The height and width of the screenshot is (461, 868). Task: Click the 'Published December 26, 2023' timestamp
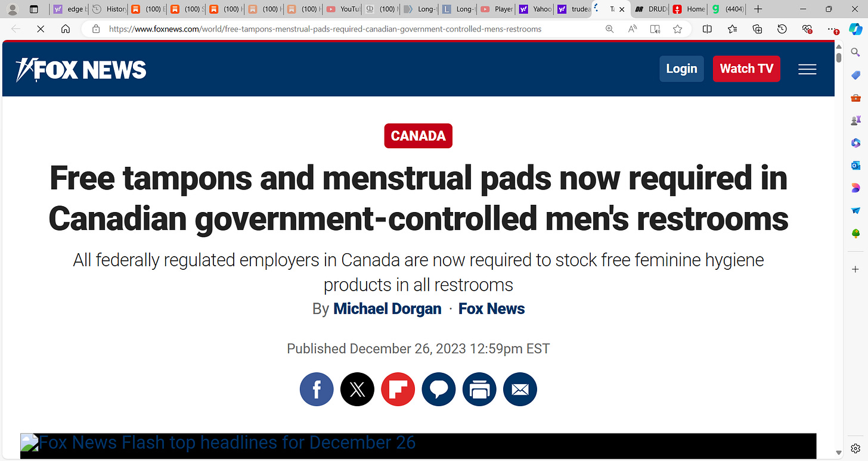(x=418, y=348)
